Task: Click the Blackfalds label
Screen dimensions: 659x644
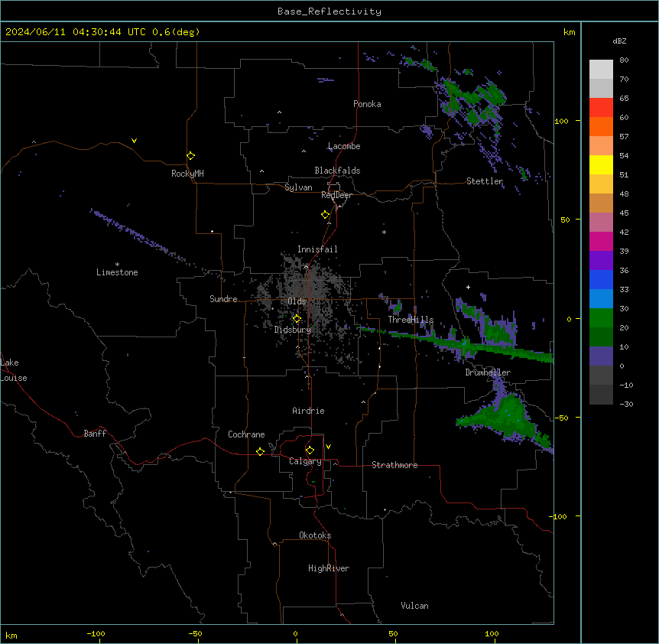Action: click(337, 171)
